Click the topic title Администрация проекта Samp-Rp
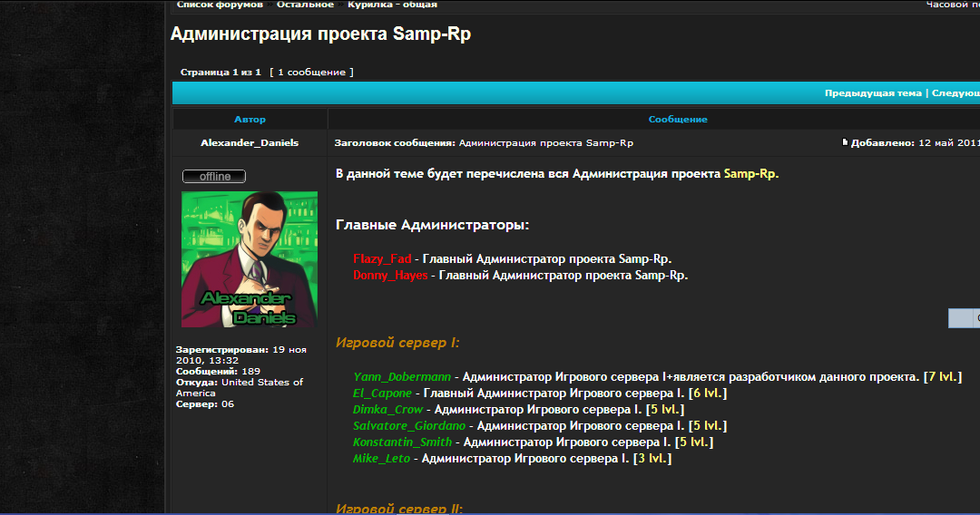This screenshot has width=980, height=515. point(320,34)
